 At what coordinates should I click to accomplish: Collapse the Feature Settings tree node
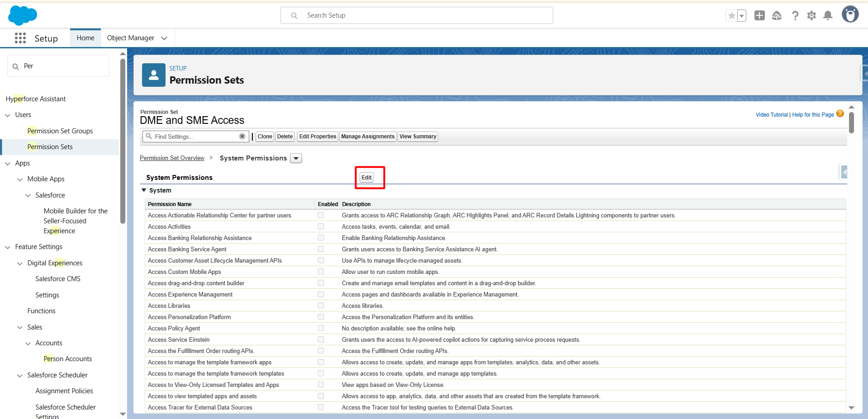pos(8,247)
